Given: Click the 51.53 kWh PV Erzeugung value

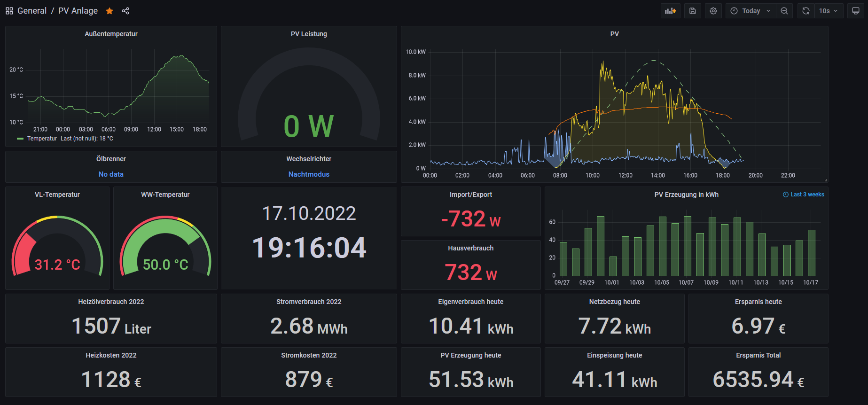Looking at the screenshot, I should click(471, 380).
